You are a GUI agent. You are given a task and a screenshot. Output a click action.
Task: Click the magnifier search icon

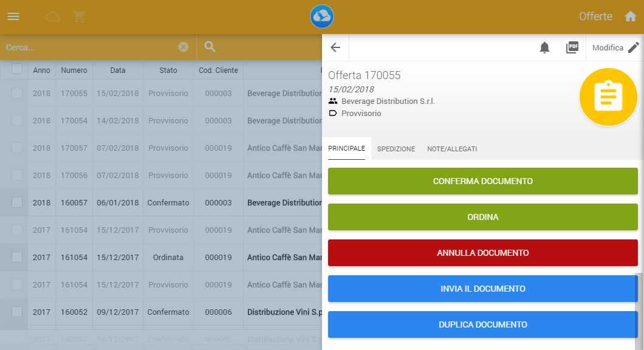coord(210,47)
